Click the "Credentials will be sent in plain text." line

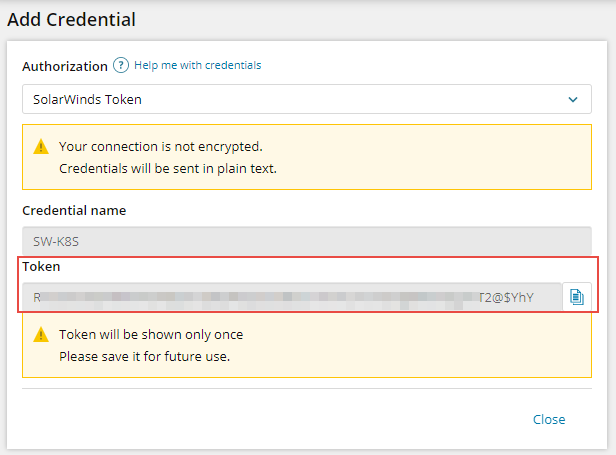[167, 168]
